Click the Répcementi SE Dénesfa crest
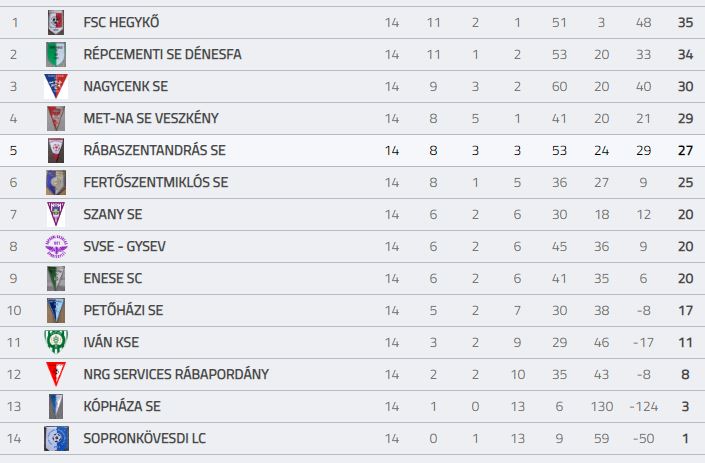705x463 pixels. coord(56,54)
